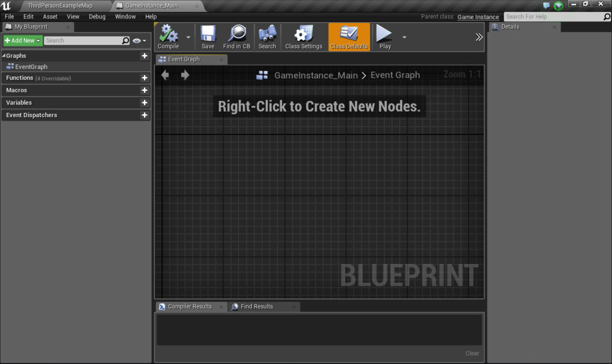Select Event Graph breadcrumb
This screenshot has height=364, width=612.
pyautogui.click(x=395, y=75)
